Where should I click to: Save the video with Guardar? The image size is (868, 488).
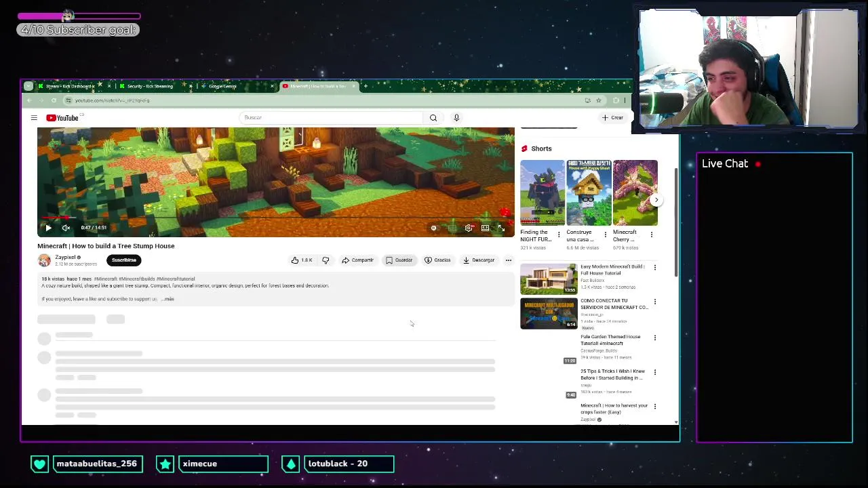399,260
